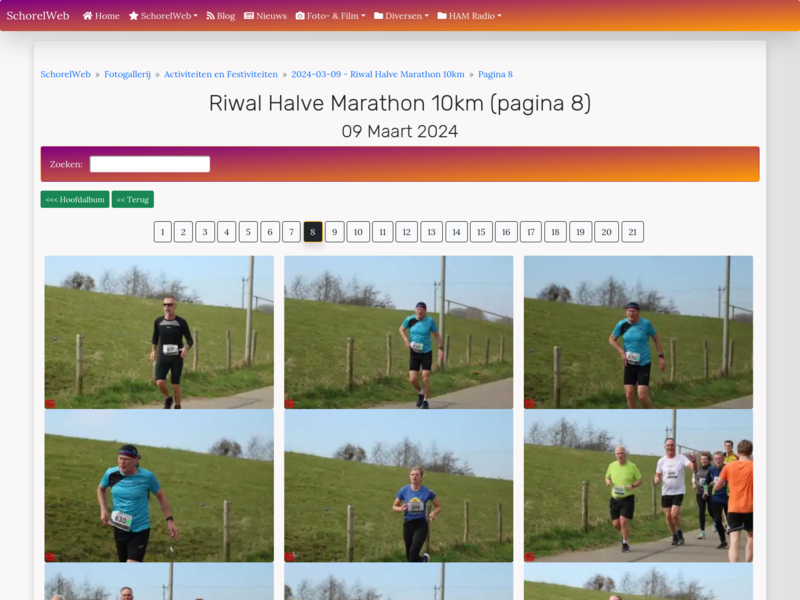Image resolution: width=800 pixels, height=600 pixels.
Task: Click the red badge on woman runner photo
Action: click(x=290, y=557)
